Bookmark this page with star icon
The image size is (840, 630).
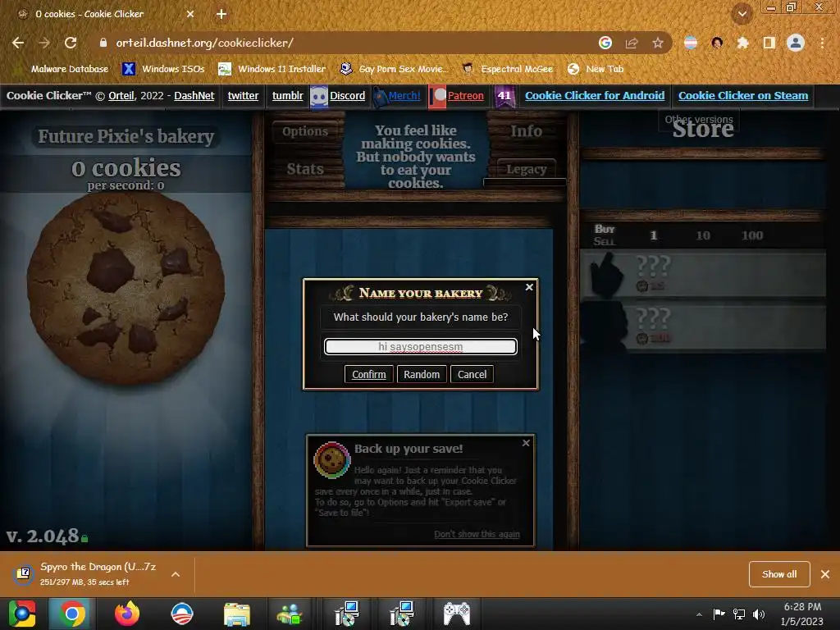tap(658, 43)
